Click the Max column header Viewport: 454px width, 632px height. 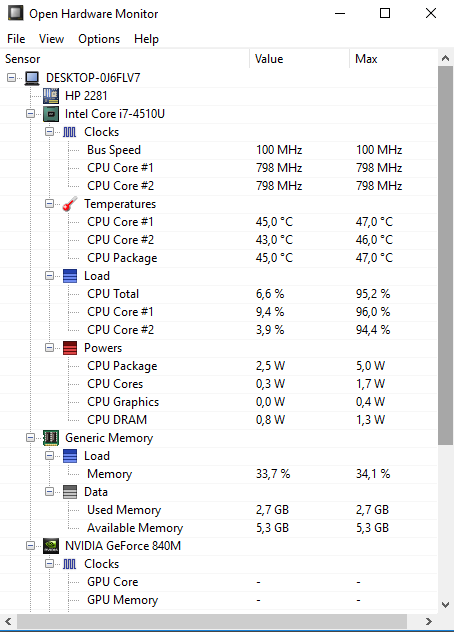coord(393,59)
